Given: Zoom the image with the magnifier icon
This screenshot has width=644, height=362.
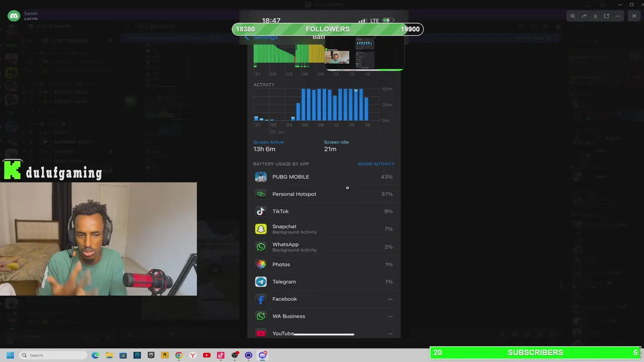Looking at the screenshot, I should click(573, 16).
